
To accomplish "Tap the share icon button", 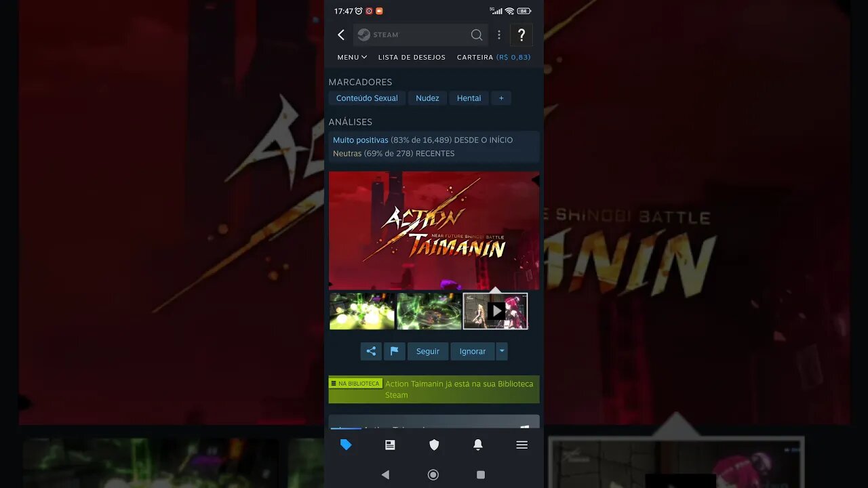I will 371,351.
